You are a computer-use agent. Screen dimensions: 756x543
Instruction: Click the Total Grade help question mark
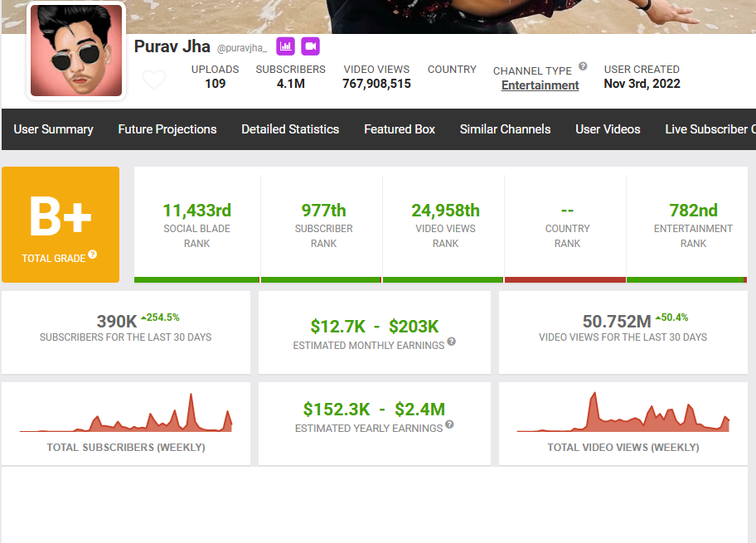click(93, 255)
